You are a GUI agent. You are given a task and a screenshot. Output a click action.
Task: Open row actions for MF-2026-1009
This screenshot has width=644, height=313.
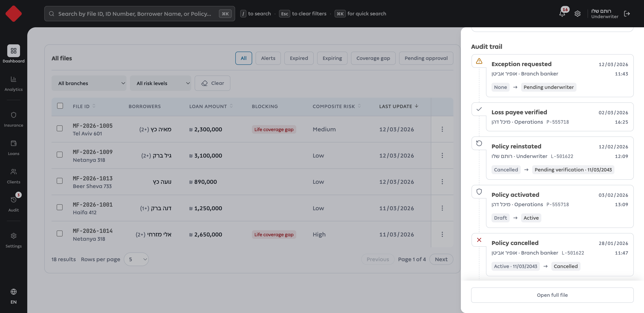click(442, 155)
